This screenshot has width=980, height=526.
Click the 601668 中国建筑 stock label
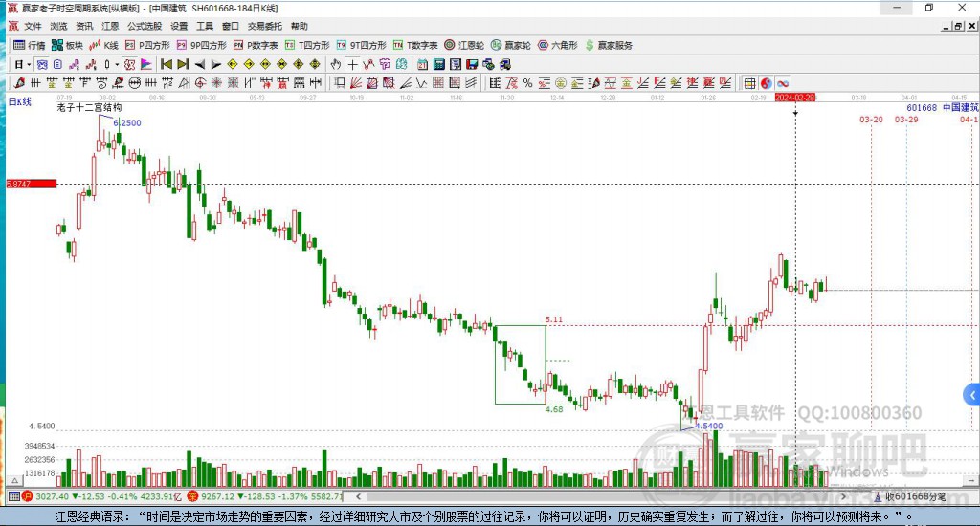[x=943, y=107]
